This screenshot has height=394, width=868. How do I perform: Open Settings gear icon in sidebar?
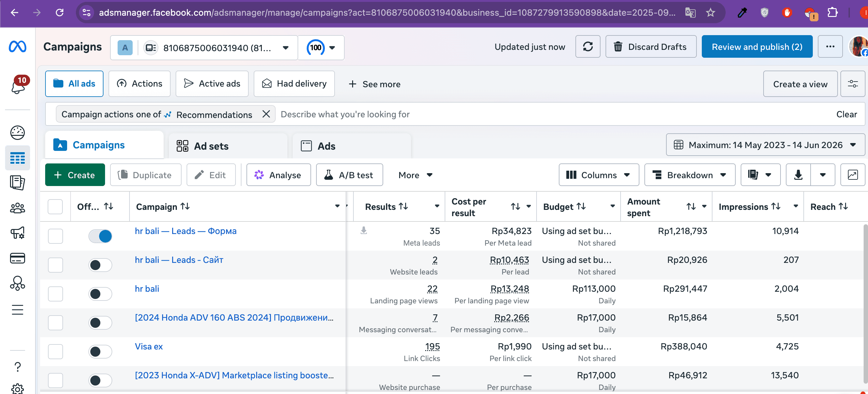coord(18,389)
